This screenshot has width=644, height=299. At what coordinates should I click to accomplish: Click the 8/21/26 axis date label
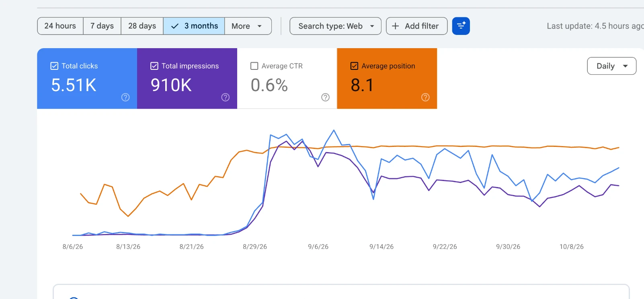pyautogui.click(x=191, y=247)
